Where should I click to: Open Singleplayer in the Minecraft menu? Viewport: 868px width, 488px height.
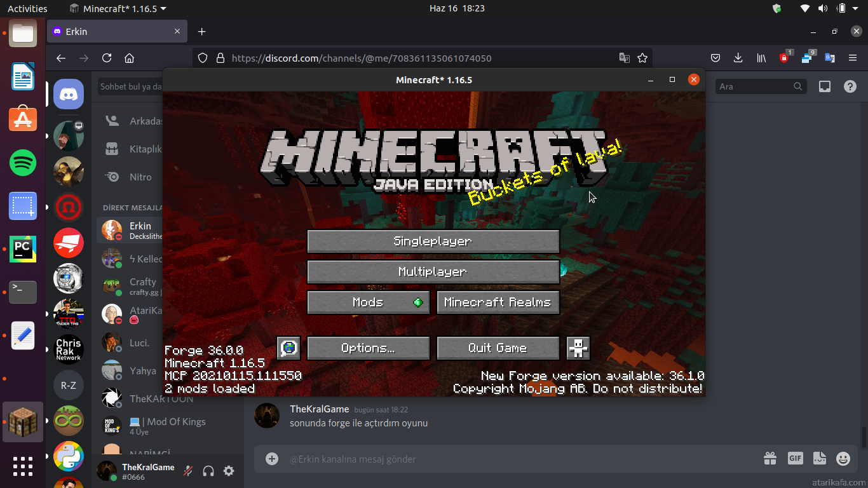coord(433,241)
